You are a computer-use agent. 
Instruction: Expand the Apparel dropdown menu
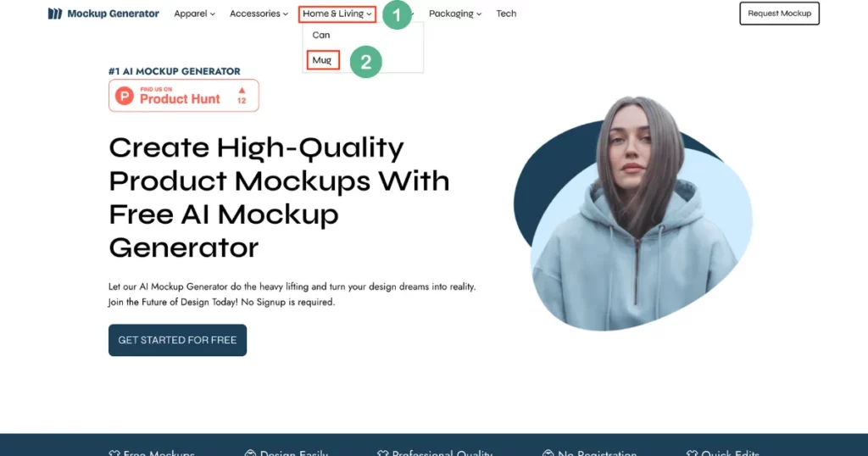(194, 14)
